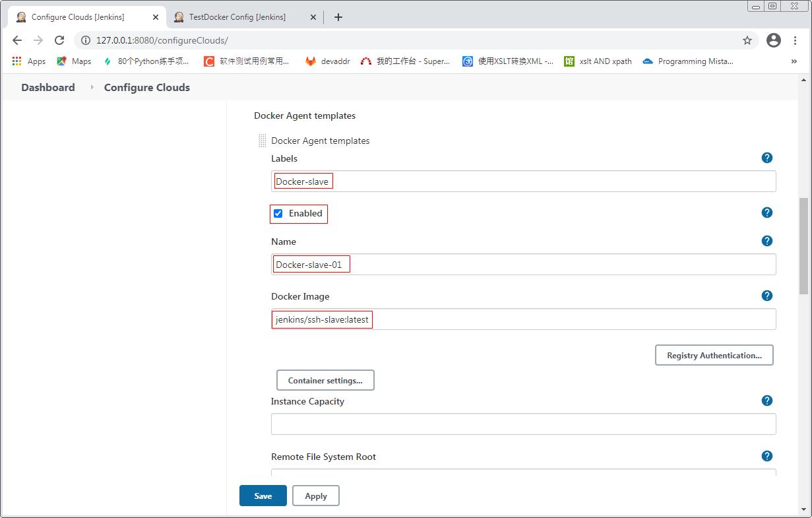This screenshot has width=812, height=518.
Task: Open a new browser tab
Action: coord(338,17)
